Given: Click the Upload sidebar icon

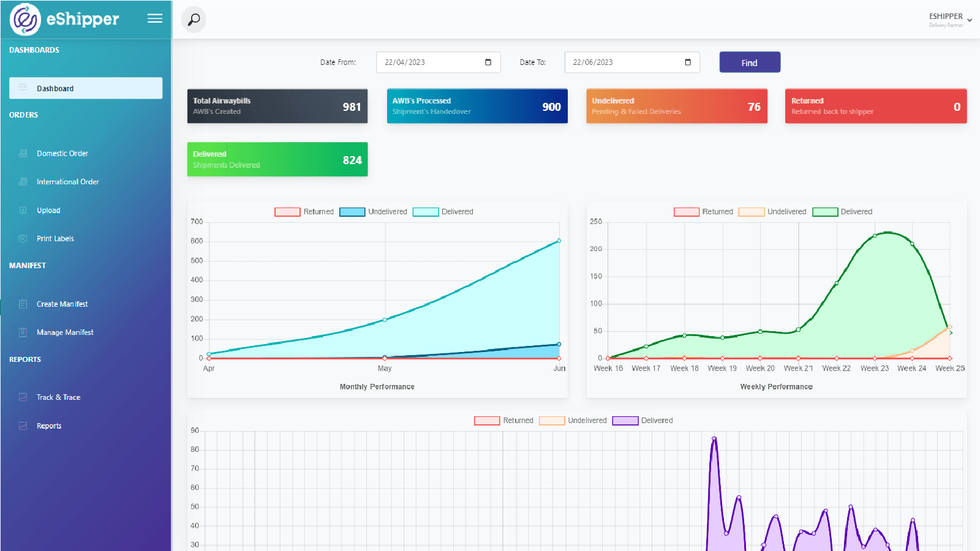Looking at the screenshot, I should click(x=23, y=211).
